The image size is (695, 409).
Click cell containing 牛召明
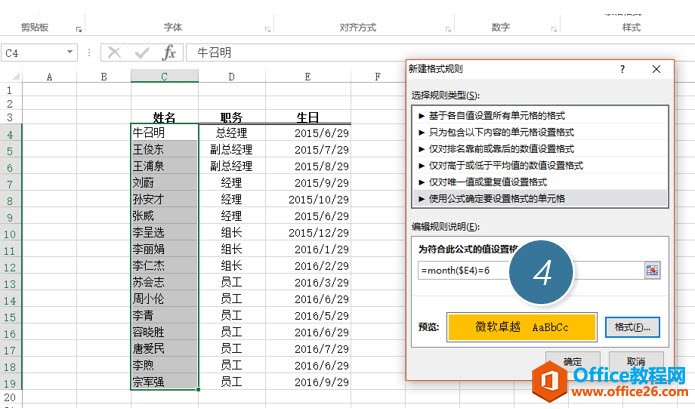click(164, 132)
